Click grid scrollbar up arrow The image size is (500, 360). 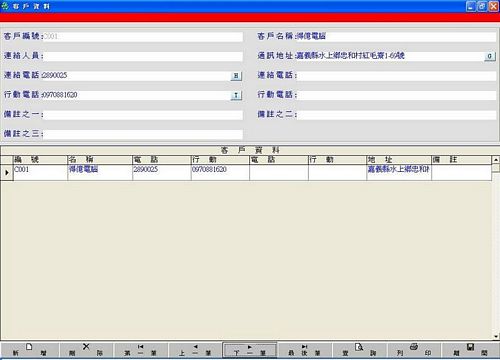tap(496, 160)
